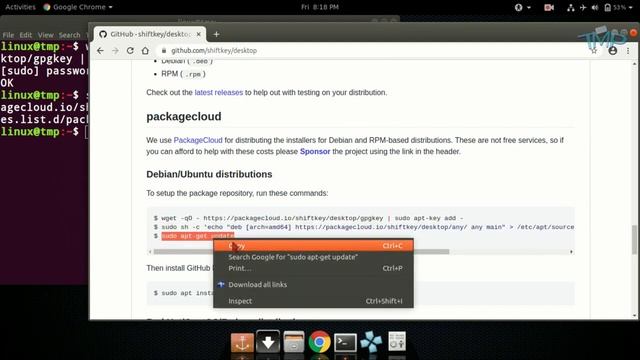Click the highlighted sudo apt-get update text
Image resolution: width=640 pixels, height=360 pixels.
198,236
